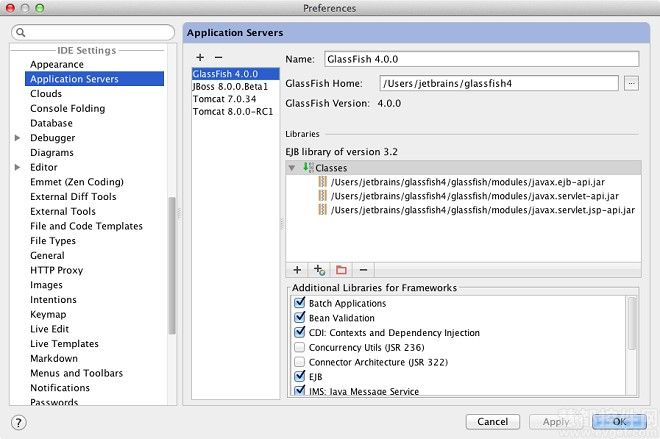Screen dimensions: 660x439
Task: Click the settings list scrollbar
Action: coord(172,265)
